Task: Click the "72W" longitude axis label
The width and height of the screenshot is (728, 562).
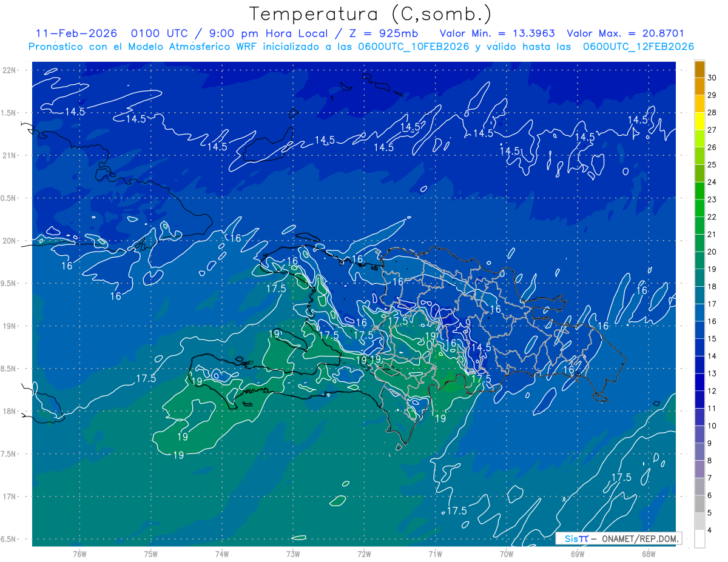Action: (364, 554)
